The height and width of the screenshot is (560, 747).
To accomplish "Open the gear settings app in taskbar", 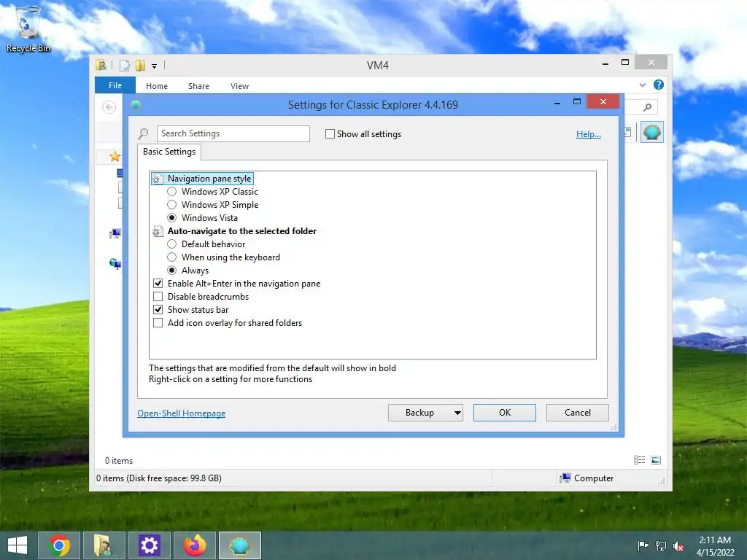I will (149, 545).
